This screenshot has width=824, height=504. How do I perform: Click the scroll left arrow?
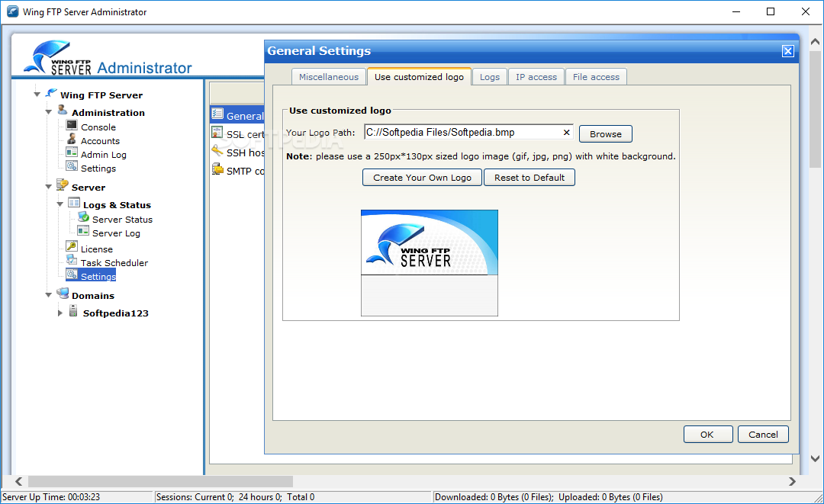(19, 481)
